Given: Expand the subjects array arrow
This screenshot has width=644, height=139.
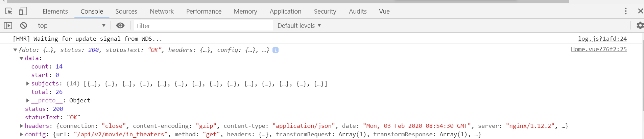Looking at the screenshot, I should click(28, 83).
